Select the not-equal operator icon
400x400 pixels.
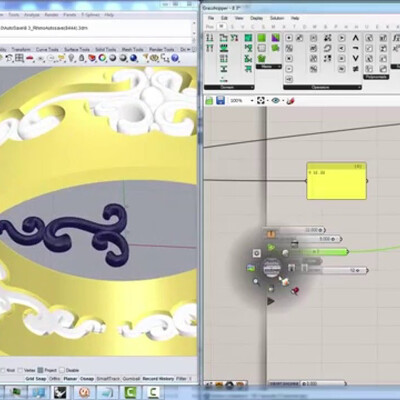point(355,69)
